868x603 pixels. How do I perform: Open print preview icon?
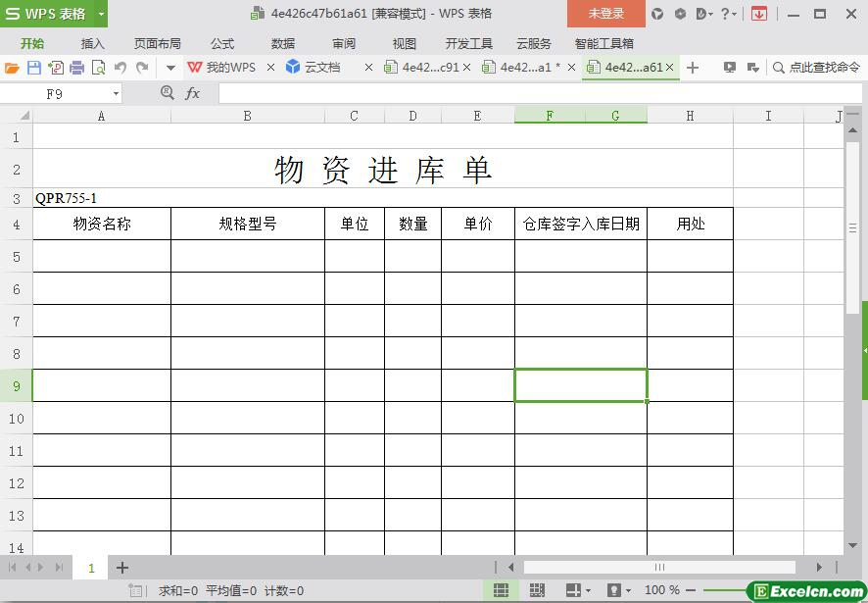99,68
